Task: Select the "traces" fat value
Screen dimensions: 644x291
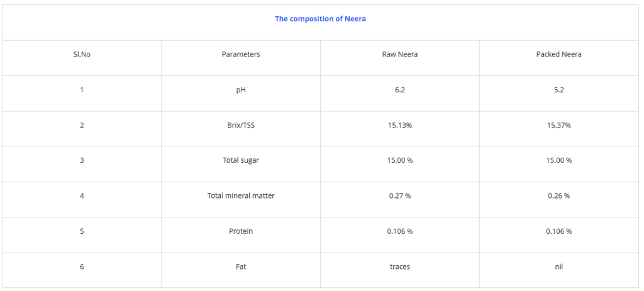Action: click(x=400, y=266)
